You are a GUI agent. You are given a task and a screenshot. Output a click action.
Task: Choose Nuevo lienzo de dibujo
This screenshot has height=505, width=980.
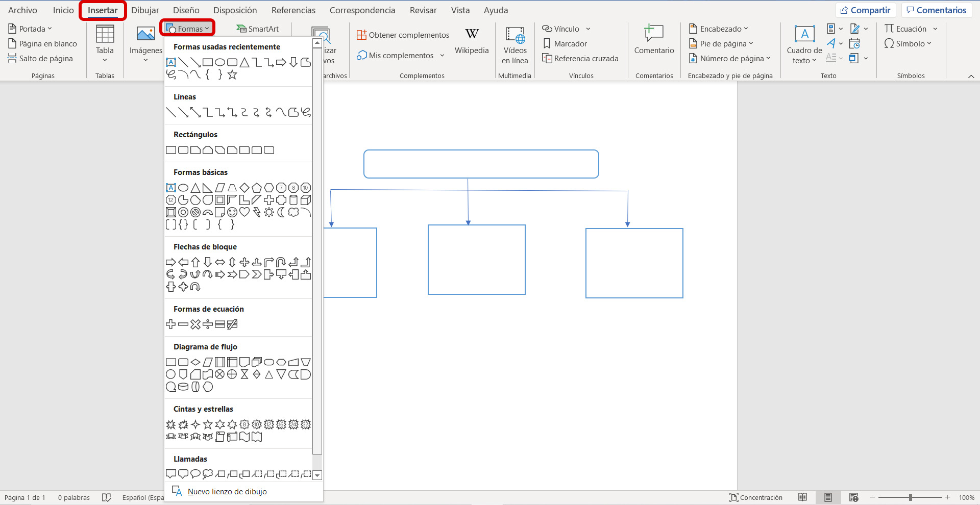(x=220, y=491)
